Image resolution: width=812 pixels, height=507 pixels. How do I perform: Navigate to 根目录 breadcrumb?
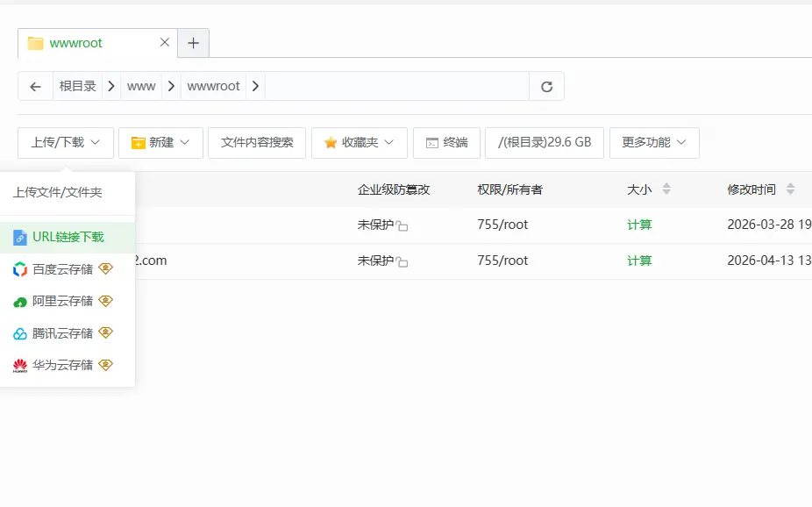click(78, 86)
